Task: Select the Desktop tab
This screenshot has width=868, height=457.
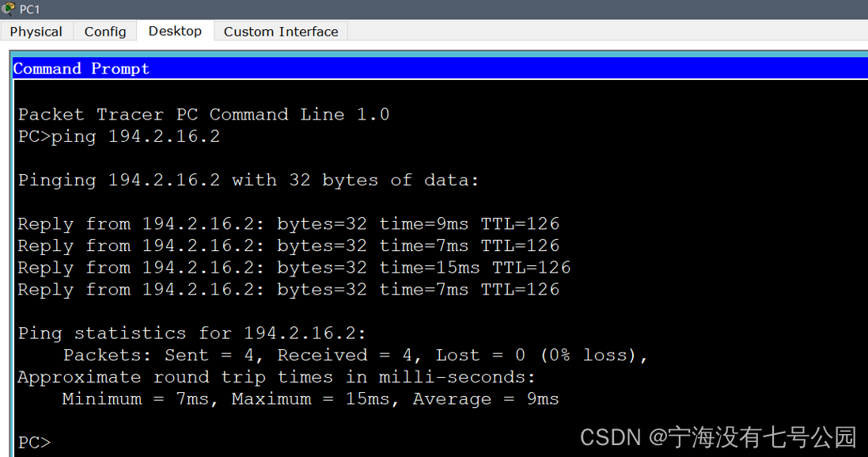Action: pos(175,30)
